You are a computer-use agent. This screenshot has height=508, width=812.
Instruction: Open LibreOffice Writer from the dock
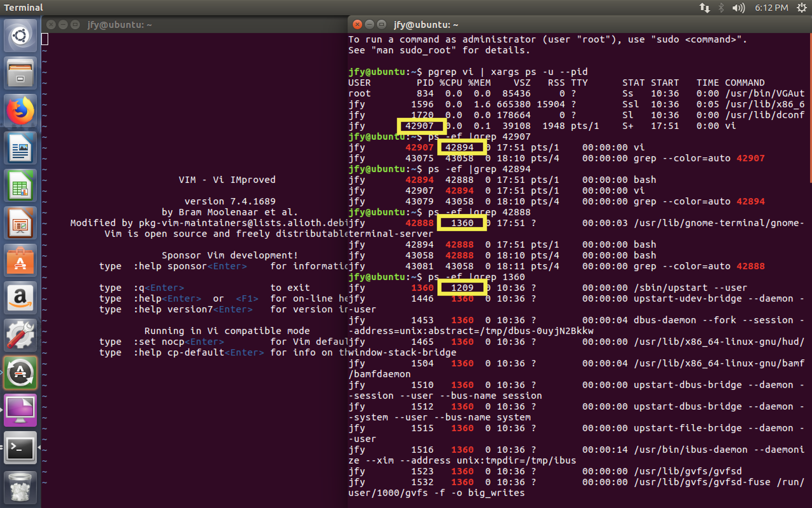coord(20,148)
